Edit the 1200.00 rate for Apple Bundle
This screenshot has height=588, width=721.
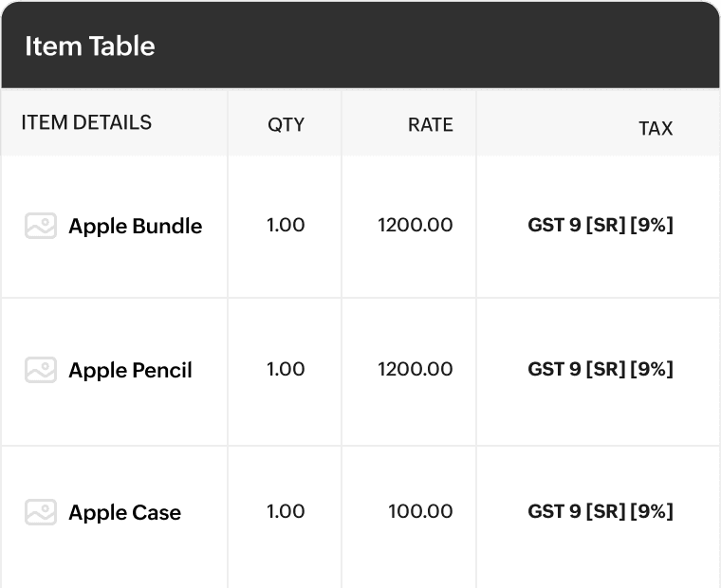pyautogui.click(x=415, y=226)
